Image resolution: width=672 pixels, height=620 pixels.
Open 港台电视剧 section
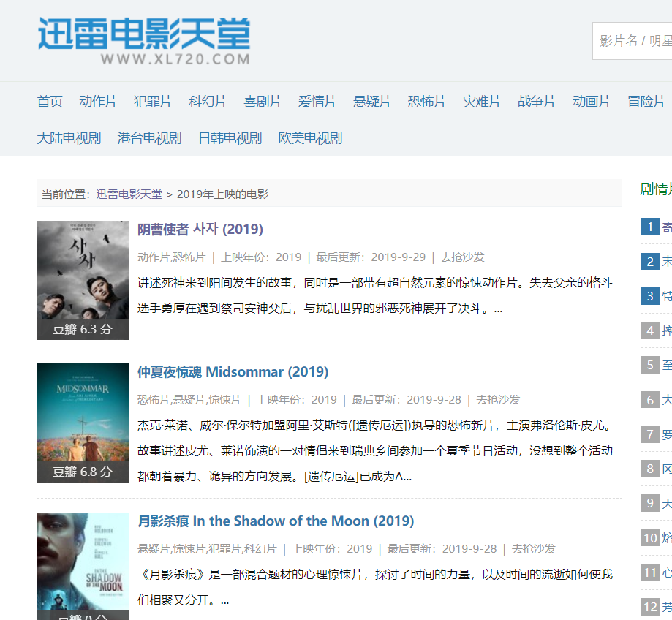pyautogui.click(x=150, y=138)
